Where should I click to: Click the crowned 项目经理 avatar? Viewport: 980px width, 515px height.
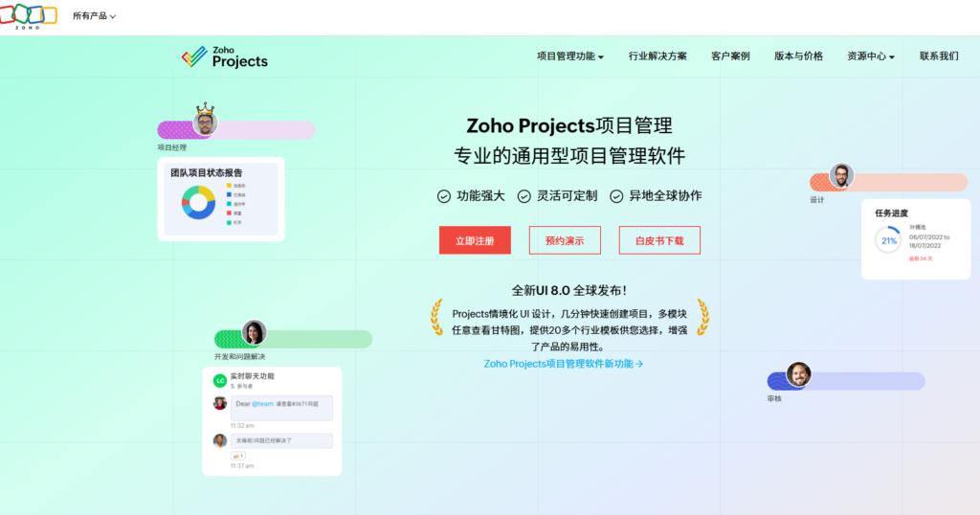pos(205,120)
